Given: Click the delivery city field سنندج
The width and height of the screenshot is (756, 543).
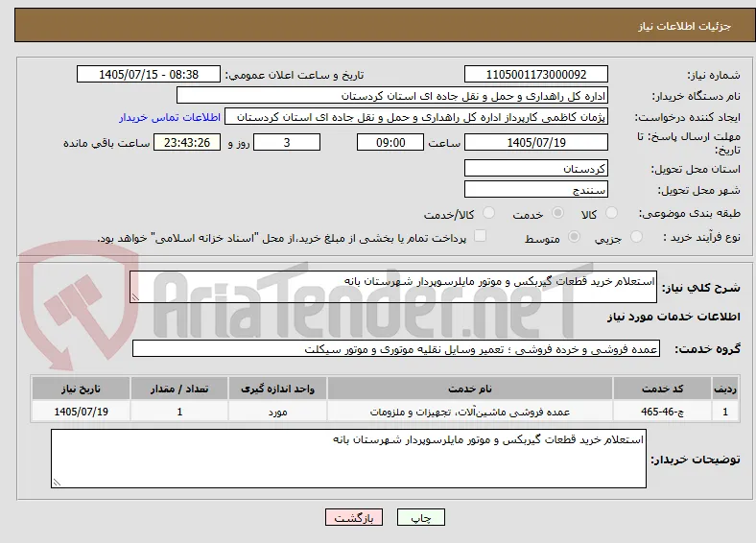Looking at the screenshot, I should 535,190.
